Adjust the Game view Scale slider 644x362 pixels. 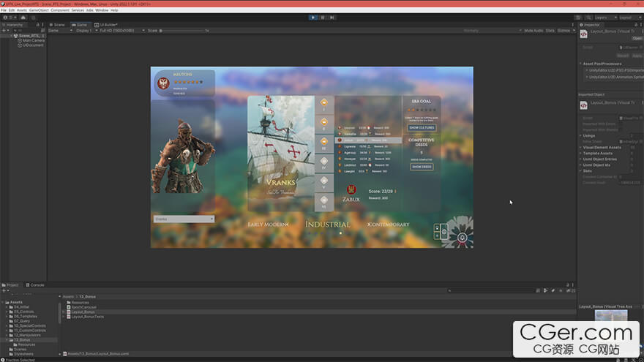183,31
